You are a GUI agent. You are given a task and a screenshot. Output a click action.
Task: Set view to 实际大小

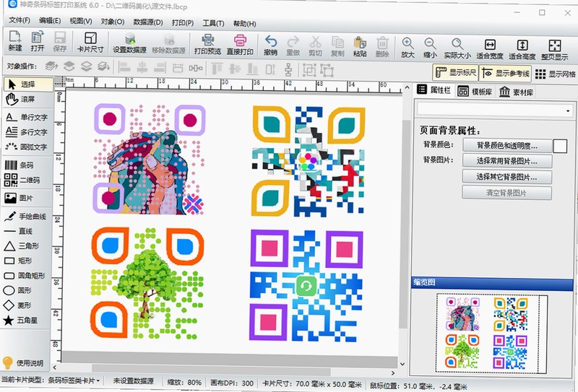(457, 48)
